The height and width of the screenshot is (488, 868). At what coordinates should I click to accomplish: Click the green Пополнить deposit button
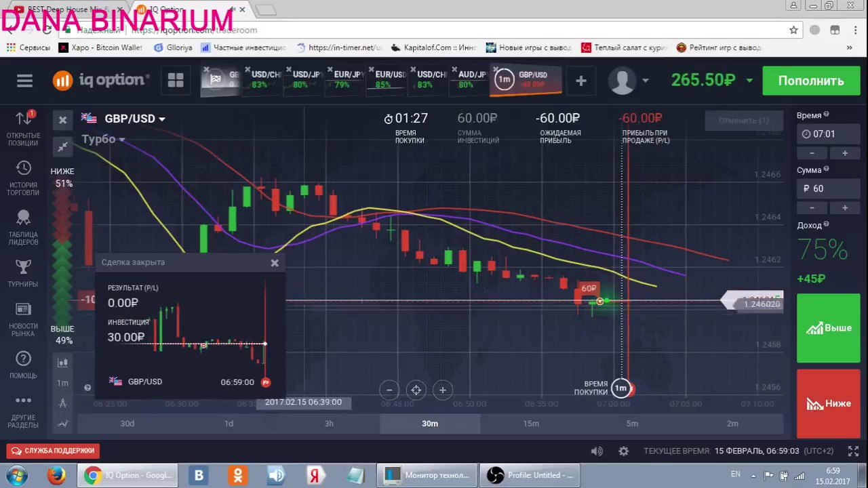coord(811,81)
